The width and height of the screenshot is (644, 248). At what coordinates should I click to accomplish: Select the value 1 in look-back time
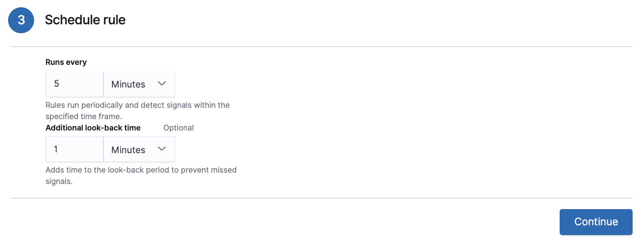coord(56,149)
